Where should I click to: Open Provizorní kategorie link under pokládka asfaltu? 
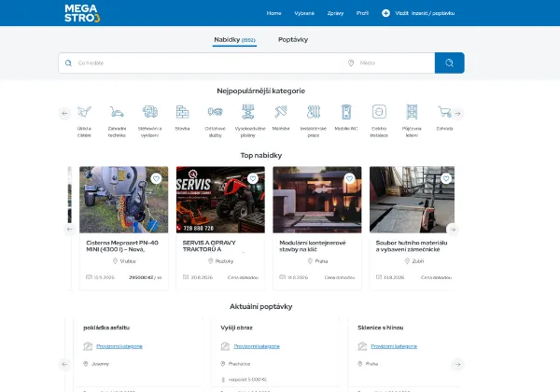pyautogui.click(x=119, y=346)
